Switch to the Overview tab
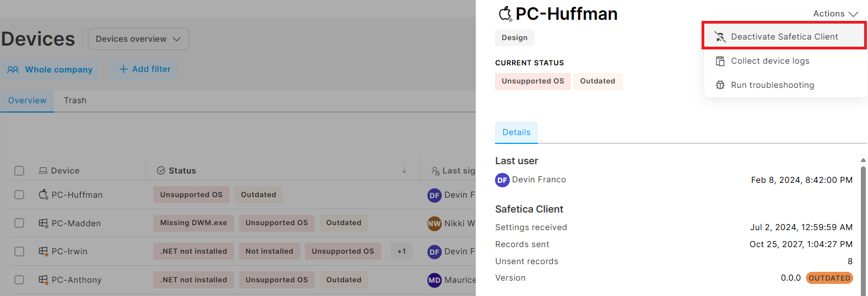The width and height of the screenshot is (868, 296). pyautogui.click(x=27, y=100)
